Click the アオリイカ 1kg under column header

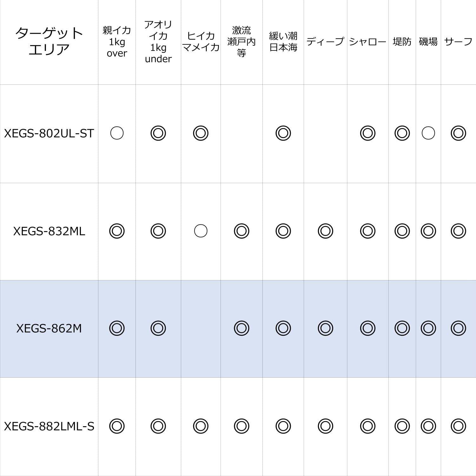(158, 42)
